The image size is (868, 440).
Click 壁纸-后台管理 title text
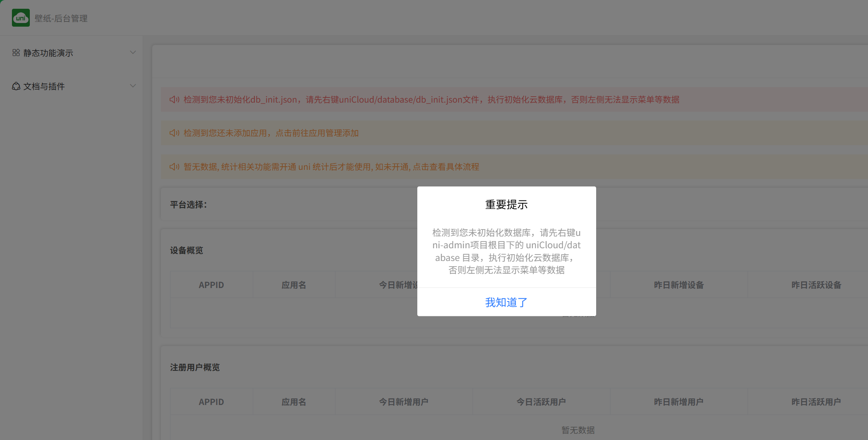pyautogui.click(x=61, y=18)
